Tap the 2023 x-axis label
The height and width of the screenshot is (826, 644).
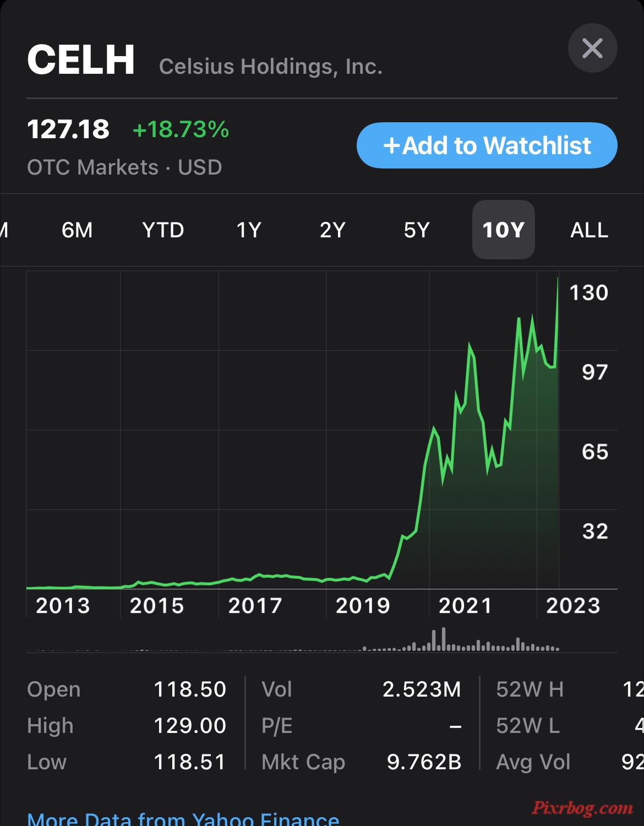pyautogui.click(x=573, y=606)
